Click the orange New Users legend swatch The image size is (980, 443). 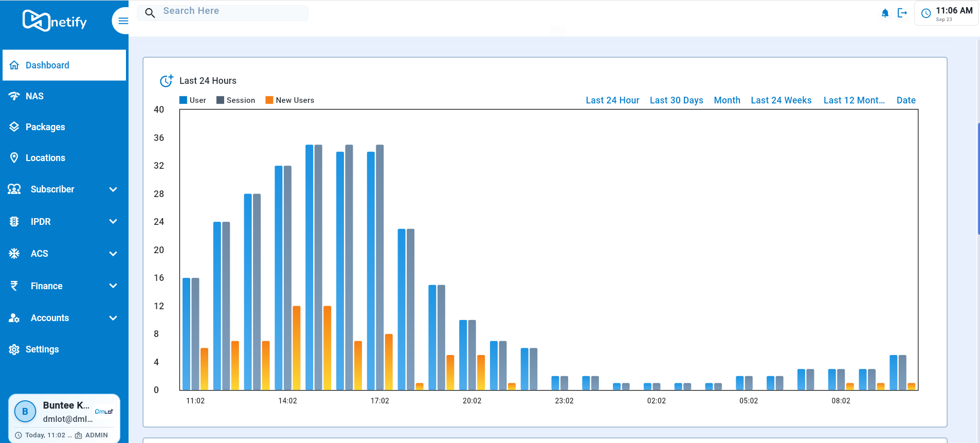[x=269, y=100]
